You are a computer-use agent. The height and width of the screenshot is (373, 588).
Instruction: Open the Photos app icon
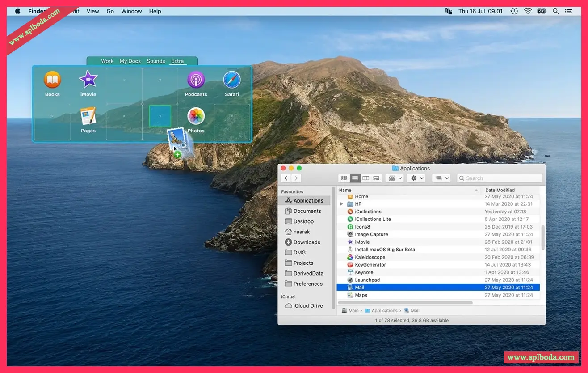(196, 116)
